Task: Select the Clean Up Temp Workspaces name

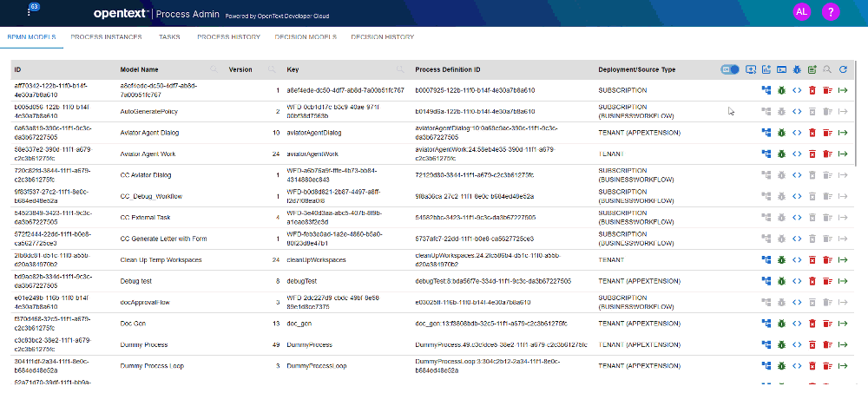Action: pos(161,259)
